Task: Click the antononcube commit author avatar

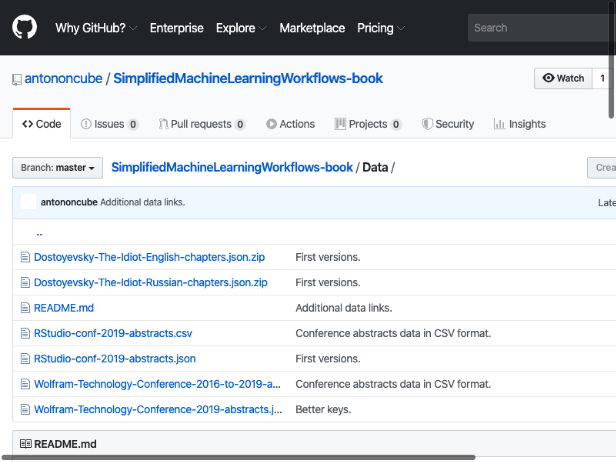Action: (28, 202)
